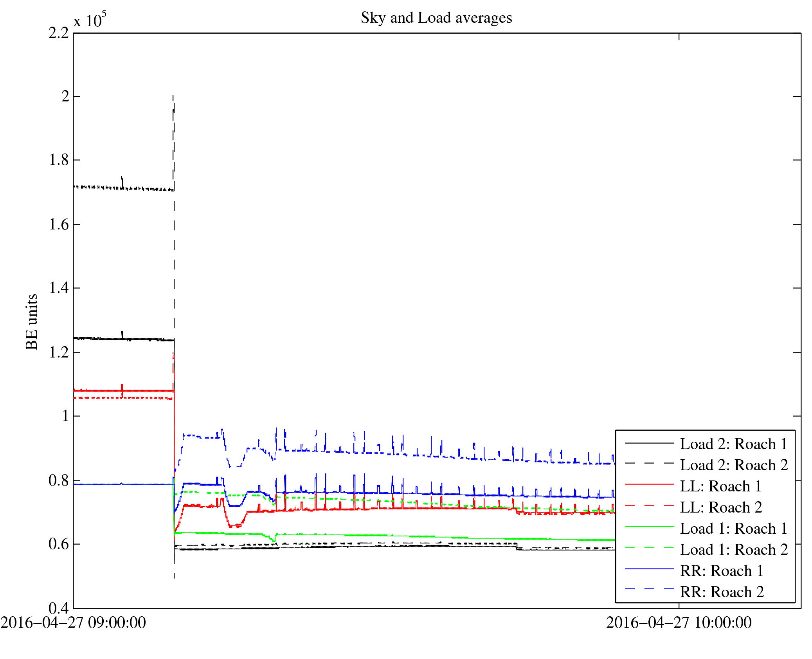This screenshot has height=659, width=812.
Task: Click the 'Load 2: Roach 1' legend entry
Action: 733,444
